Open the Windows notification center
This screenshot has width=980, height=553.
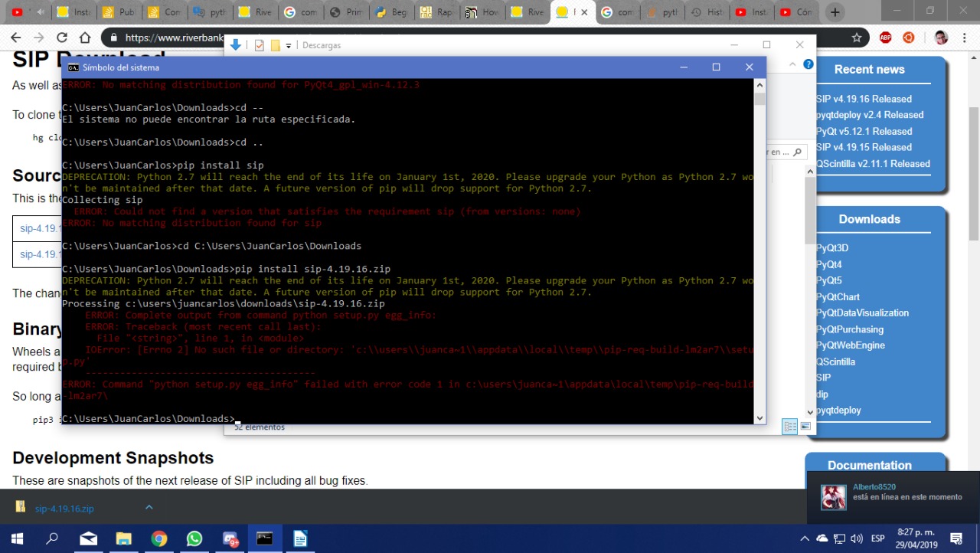point(955,538)
